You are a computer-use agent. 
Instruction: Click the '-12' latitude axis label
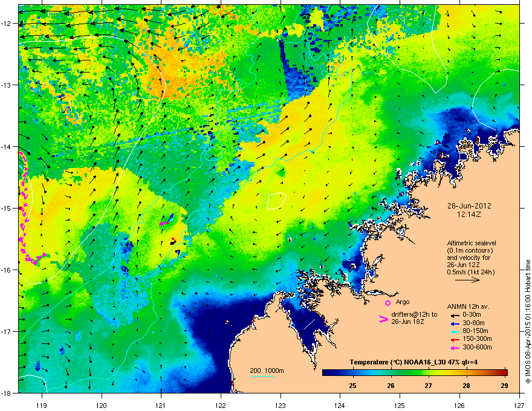[7, 24]
